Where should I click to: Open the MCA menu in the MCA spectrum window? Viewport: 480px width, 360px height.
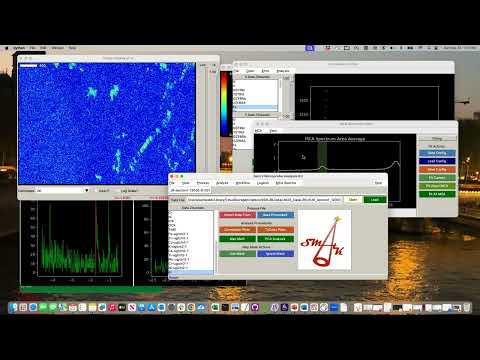click(x=258, y=131)
